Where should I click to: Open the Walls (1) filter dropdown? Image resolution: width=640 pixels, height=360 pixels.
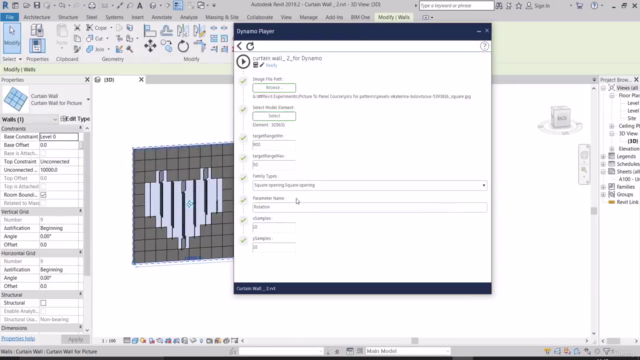[x=55, y=120]
